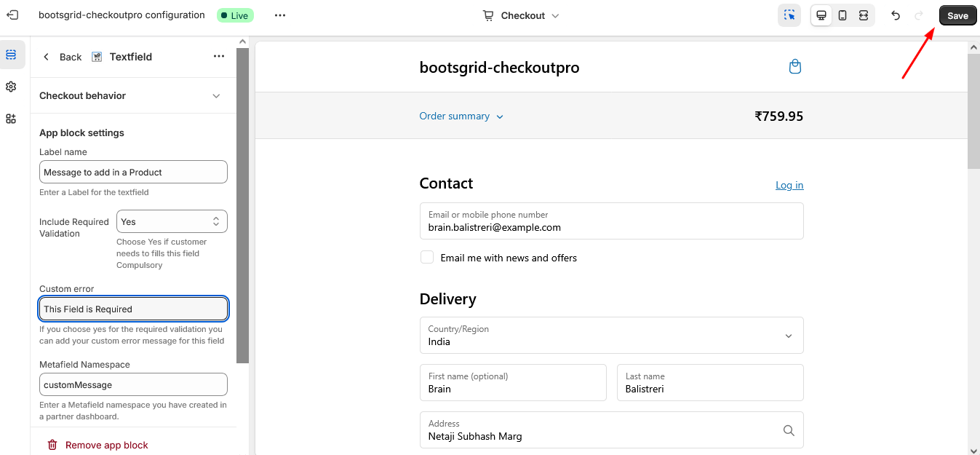Screen dimensions: 980x455
Task: Click the address search magnifier icon
Action: point(789,430)
